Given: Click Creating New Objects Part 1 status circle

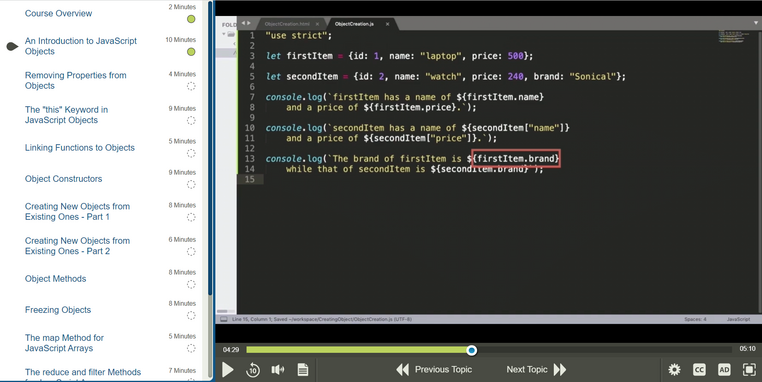Looking at the screenshot, I should coord(191,217).
